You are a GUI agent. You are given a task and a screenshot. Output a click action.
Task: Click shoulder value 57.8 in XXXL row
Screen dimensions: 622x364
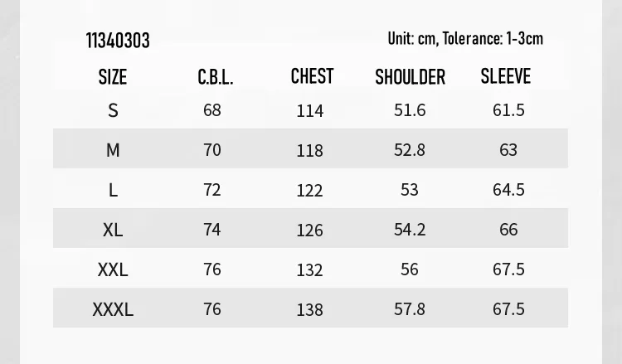(410, 309)
